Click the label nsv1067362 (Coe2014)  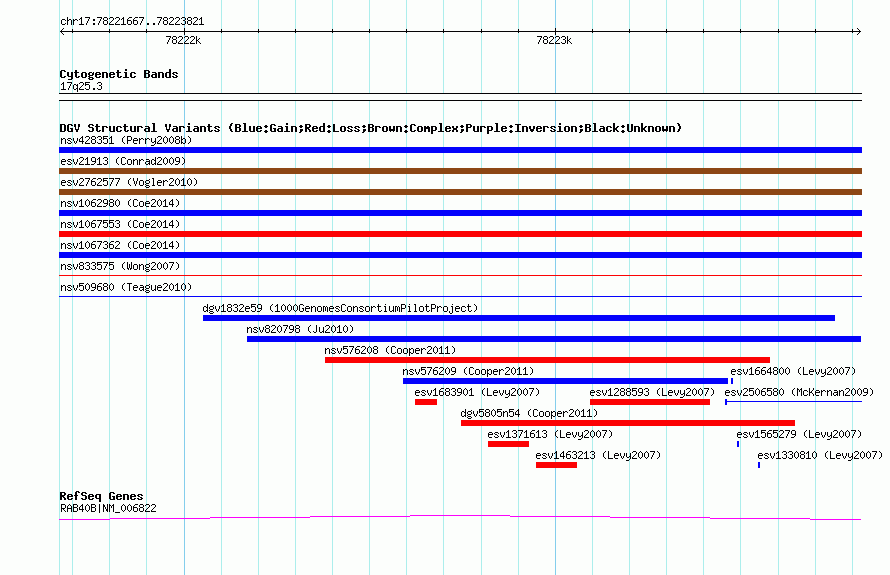pos(120,245)
